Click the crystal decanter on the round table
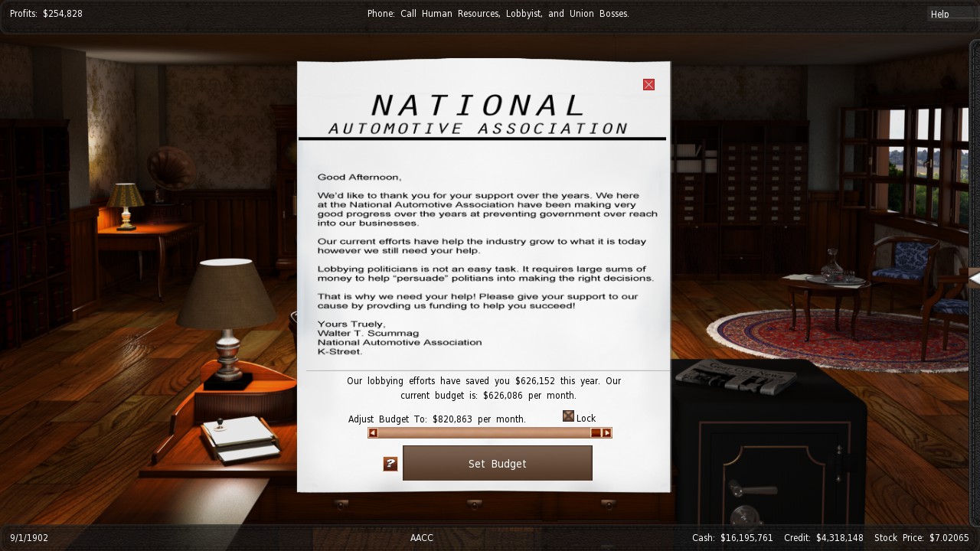Screen dimensions: 980x551 [x=831, y=265]
